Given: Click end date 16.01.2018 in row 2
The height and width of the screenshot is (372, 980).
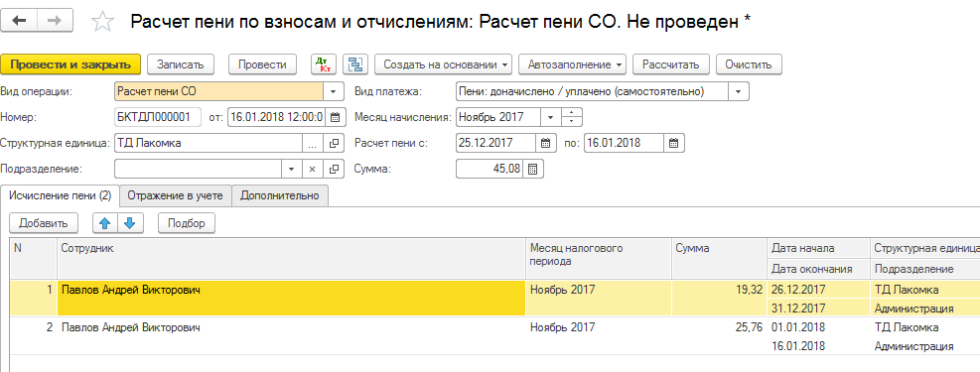Looking at the screenshot, I should (x=818, y=346).
